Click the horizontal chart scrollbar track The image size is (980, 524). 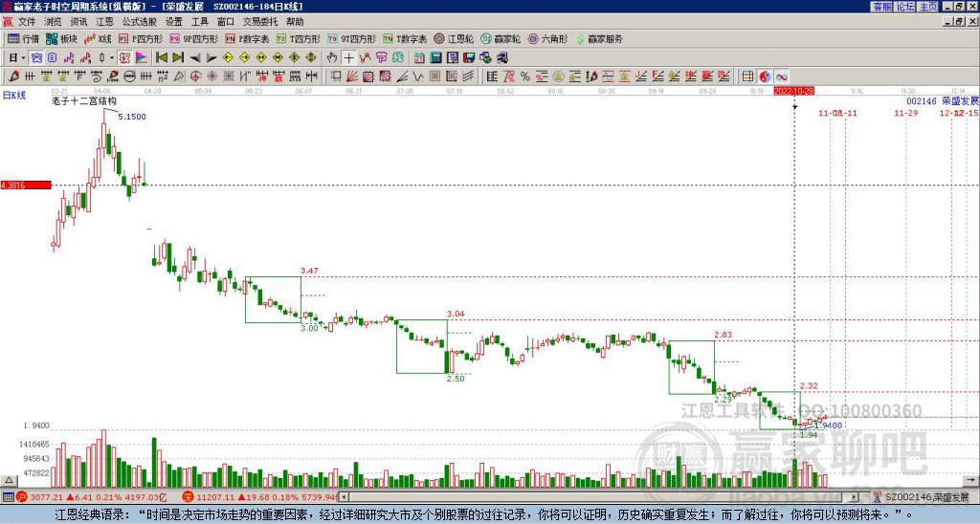coord(600,497)
